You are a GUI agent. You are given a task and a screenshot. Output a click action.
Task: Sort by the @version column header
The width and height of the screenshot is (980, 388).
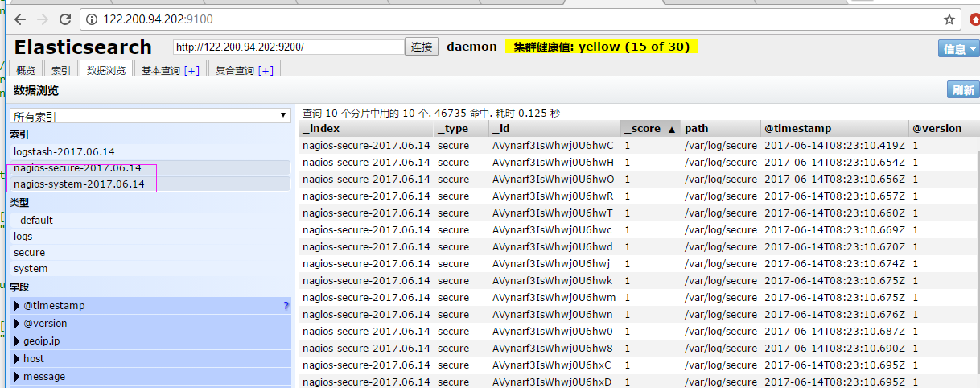945,129
